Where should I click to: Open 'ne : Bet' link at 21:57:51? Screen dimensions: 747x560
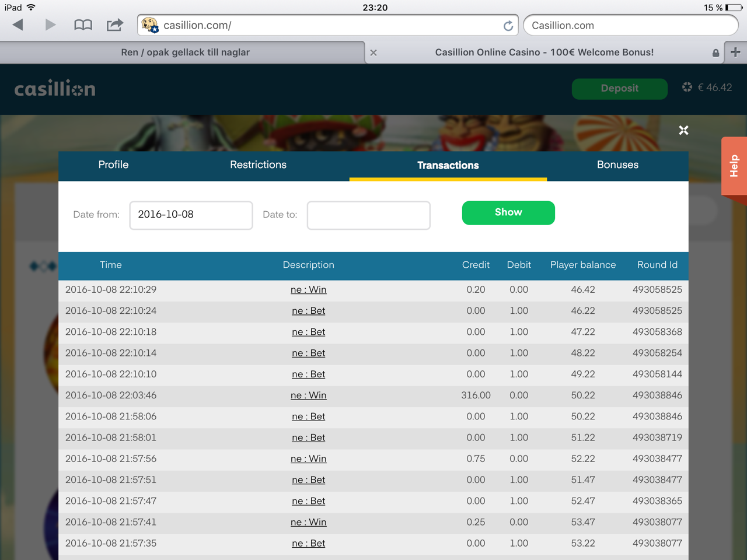tap(309, 480)
